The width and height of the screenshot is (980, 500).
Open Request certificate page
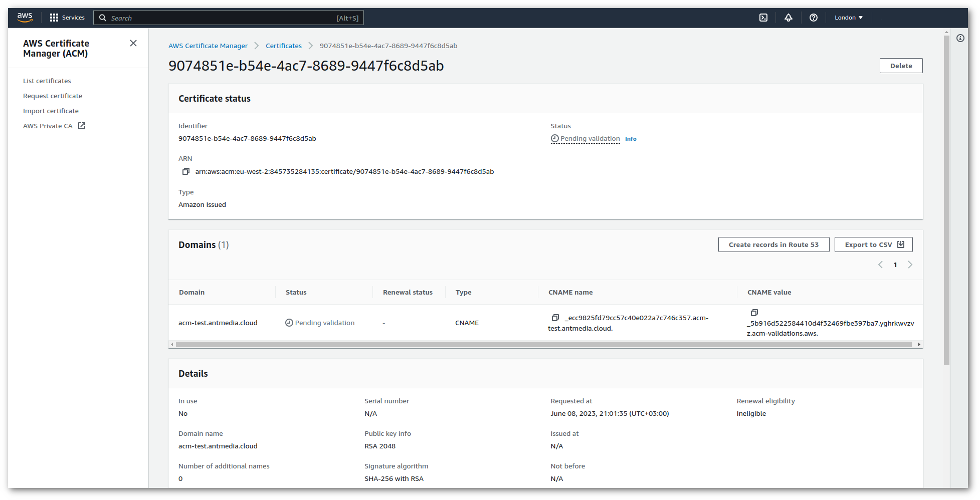pos(53,96)
